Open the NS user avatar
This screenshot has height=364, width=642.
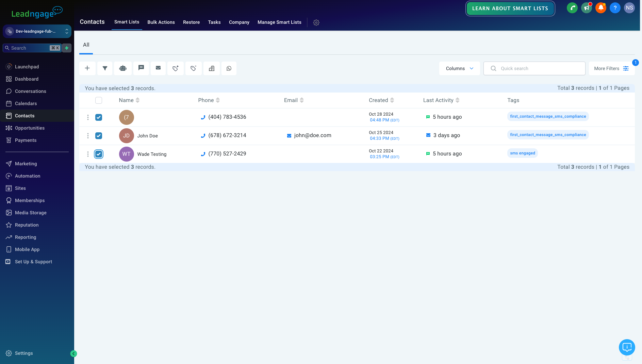point(629,8)
